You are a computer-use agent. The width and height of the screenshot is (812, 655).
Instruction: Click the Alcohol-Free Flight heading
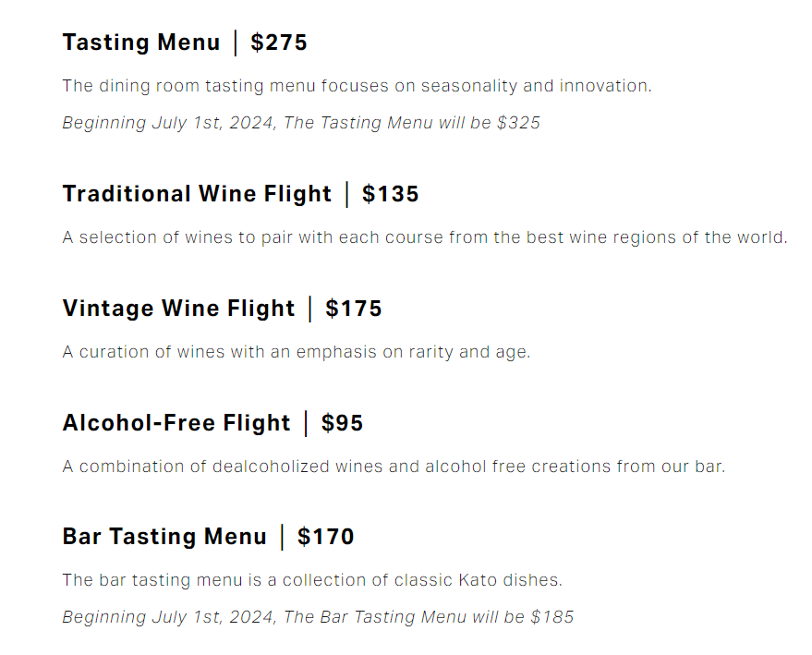click(176, 423)
